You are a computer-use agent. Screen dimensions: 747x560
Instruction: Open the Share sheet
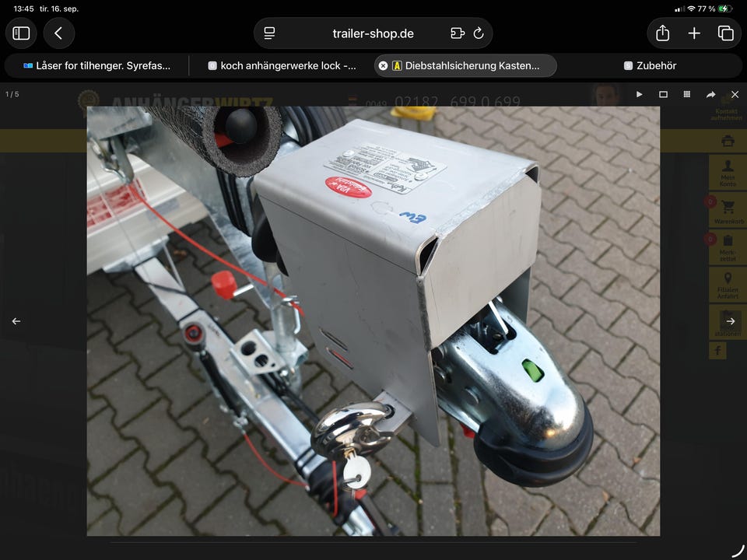click(663, 33)
